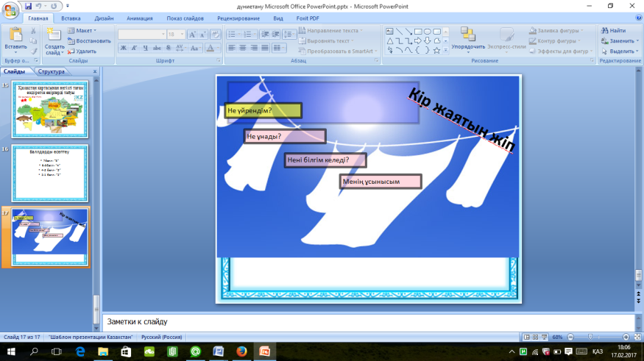Expand the shapes gallery more button
This screenshot has height=361, width=644.
[445, 50]
